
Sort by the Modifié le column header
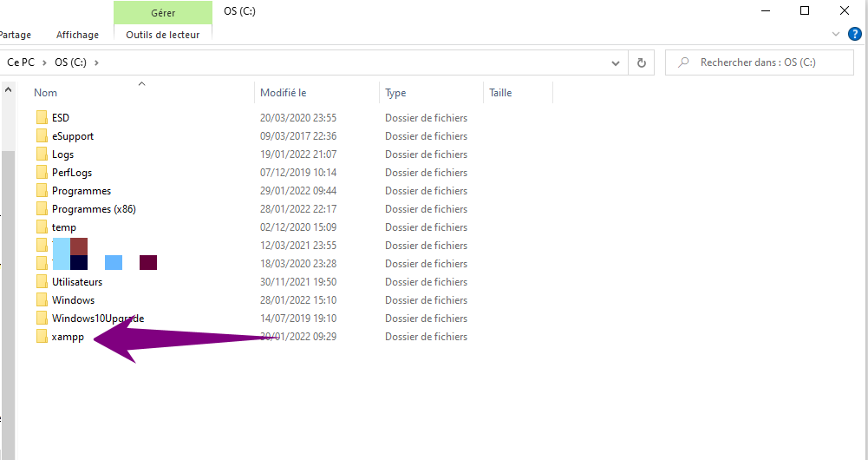pos(284,93)
